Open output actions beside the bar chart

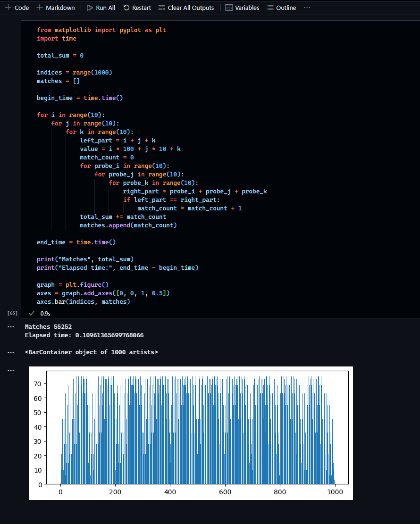pos(11,370)
